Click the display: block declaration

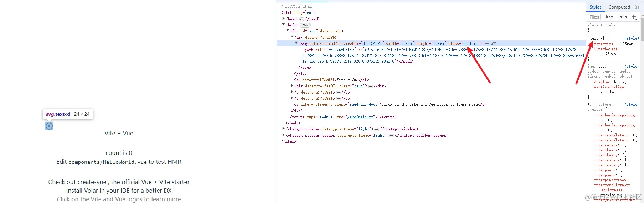click(x=610, y=82)
